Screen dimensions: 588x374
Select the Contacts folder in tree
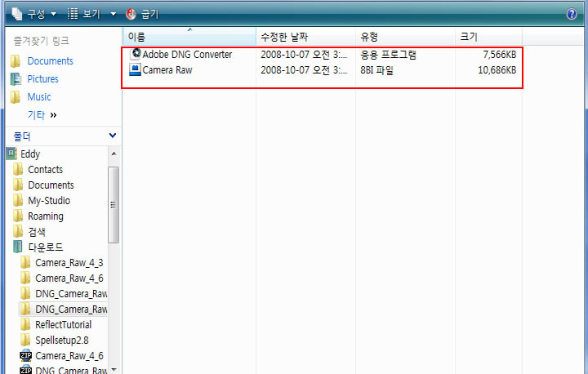(46, 170)
